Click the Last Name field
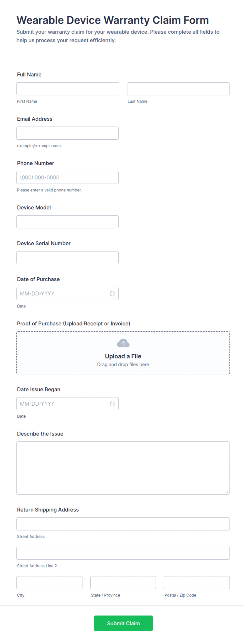The width and height of the screenshot is (244, 644). (x=178, y=89)
